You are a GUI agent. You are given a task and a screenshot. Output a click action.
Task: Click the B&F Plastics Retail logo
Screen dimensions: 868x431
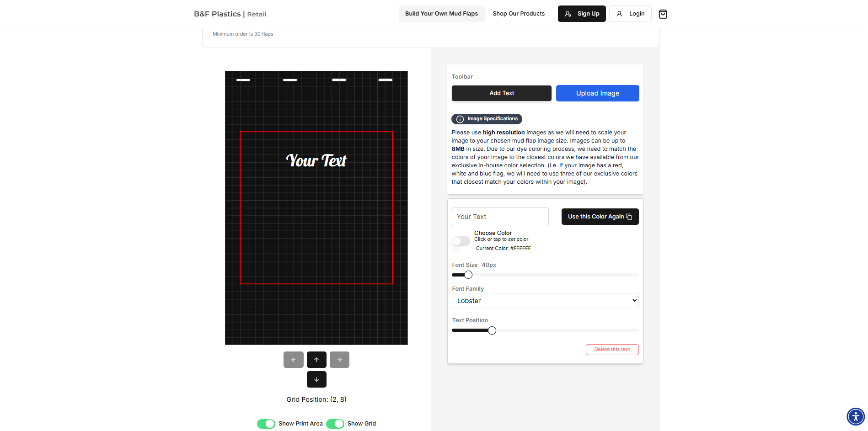pyautogui.click(x=230, y=14)
